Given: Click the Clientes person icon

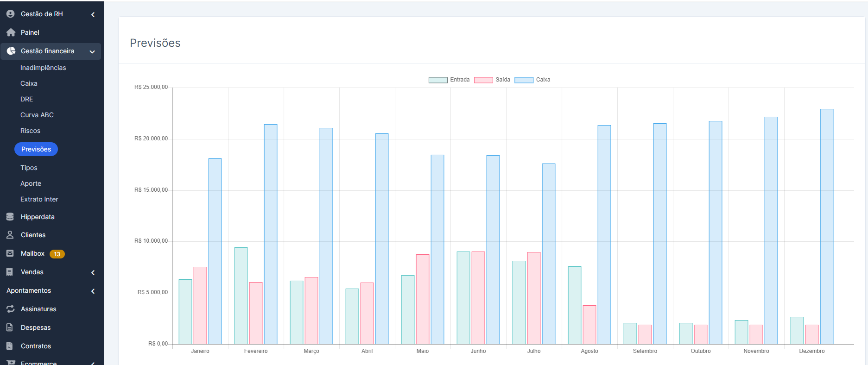Looking at the screenshot, I should coord(10,235).
